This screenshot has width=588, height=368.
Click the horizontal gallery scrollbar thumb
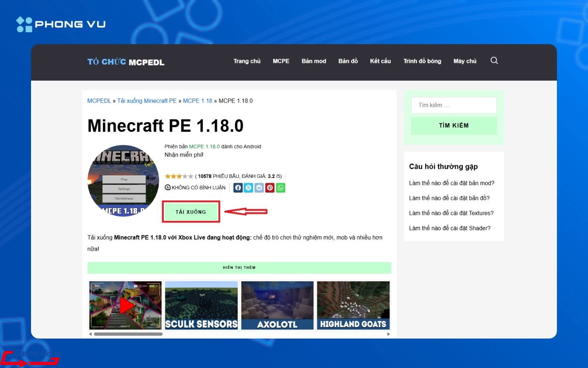click(x=128, y=334)
